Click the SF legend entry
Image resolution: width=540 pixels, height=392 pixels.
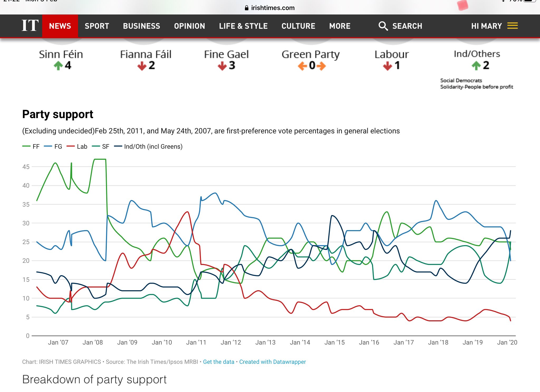pos(100,147)
